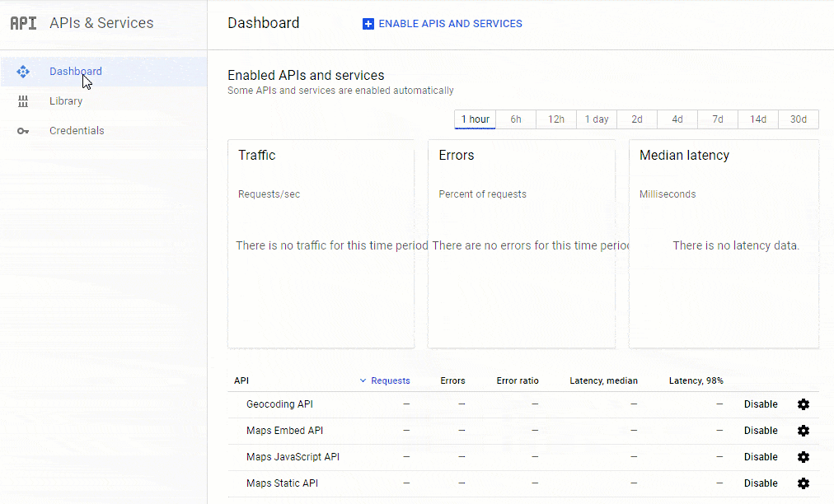Open settings gear for Maps JavaScript API
Viewport: 834px width, 504px height.
[804, 457]
